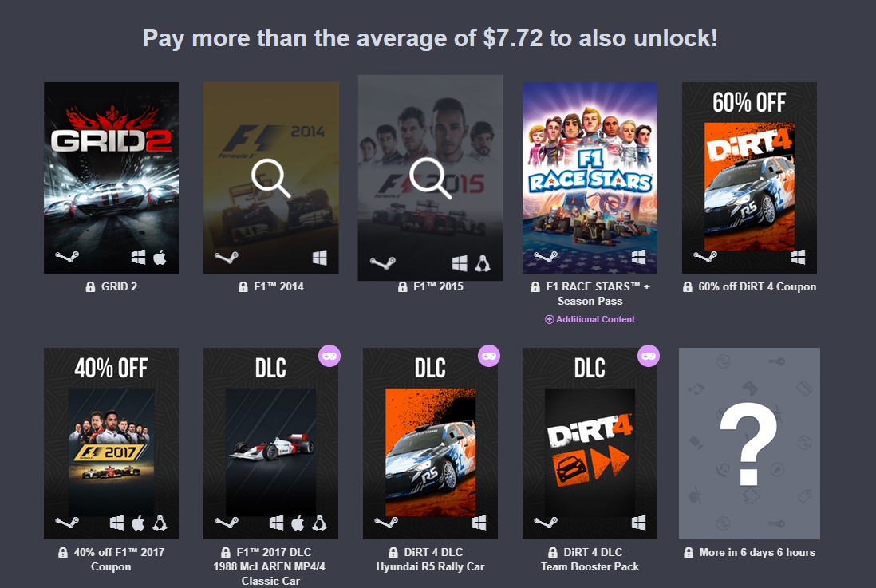Screen dimensions: 876x588
Task: Click the purple gamepad badge on Hyundai R5 tile
Action: (x=489, y=356)
